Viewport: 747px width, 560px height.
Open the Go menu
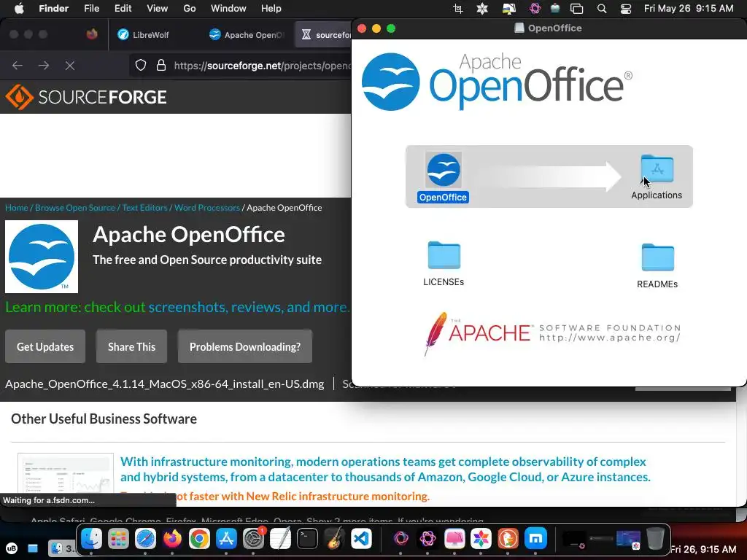pyautogui.click(x=190, y=9)
